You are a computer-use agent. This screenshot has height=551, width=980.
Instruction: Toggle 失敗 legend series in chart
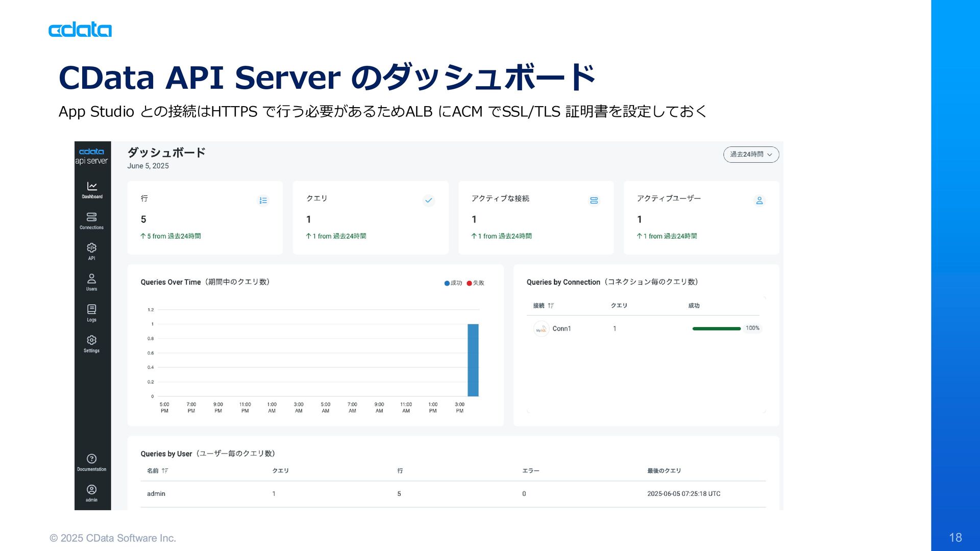[x=476, y=283]
